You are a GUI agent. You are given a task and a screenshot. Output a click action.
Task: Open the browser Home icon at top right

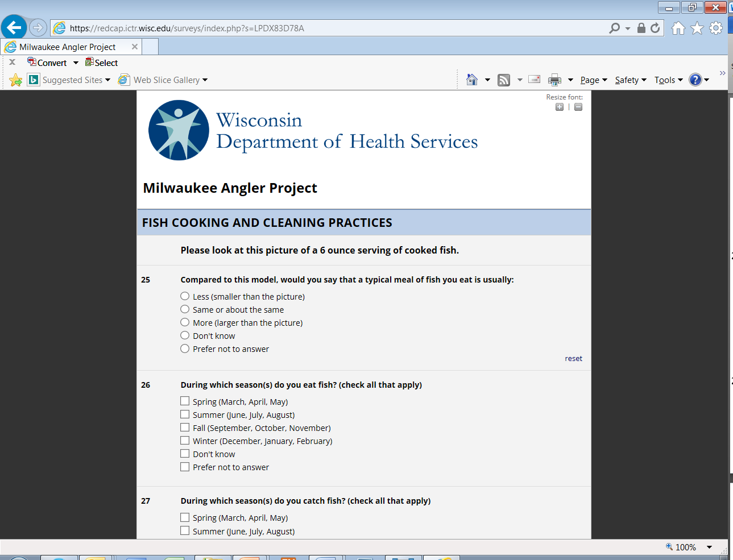click(x=678, y=28)
